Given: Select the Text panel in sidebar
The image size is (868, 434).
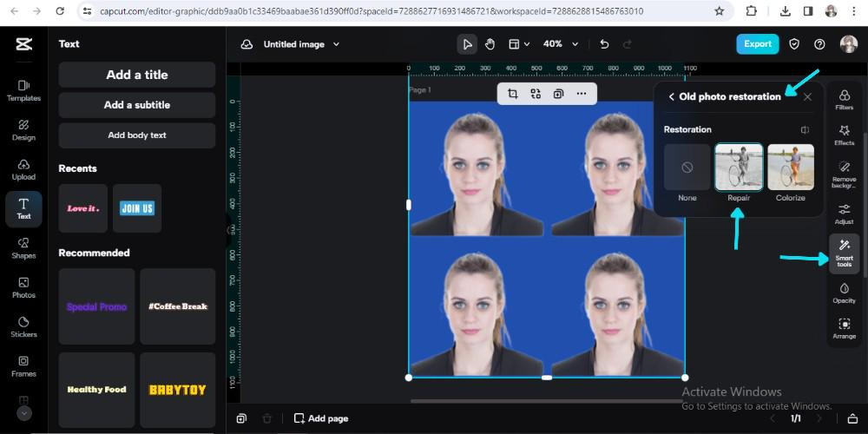Looking at the screenshot, I should pyautogui.click(x=23, y=209).
